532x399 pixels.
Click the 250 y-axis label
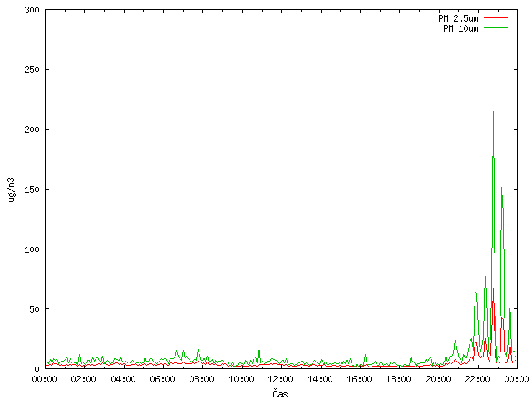pos(32,70)
